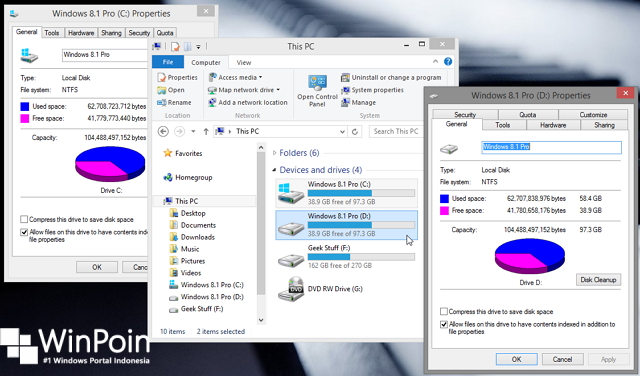Open Customize tab in D: Properties
Screen dimensions: 640x376
pyautogui.click(x=593, y=115)
